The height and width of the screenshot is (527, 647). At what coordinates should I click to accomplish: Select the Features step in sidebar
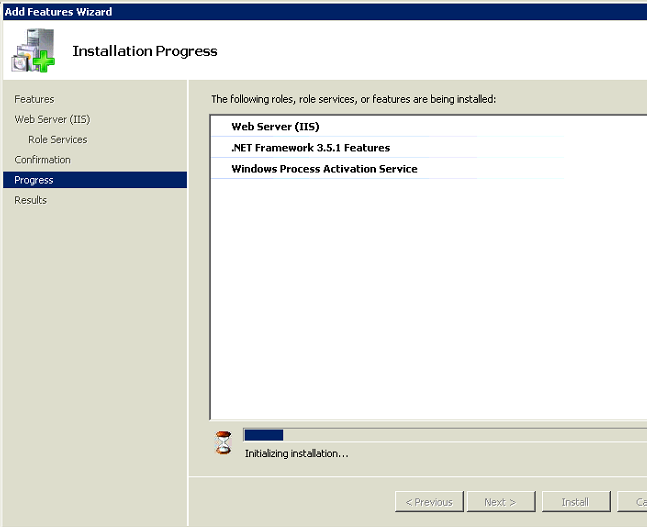pyautogui.click(x=34, y=99)
